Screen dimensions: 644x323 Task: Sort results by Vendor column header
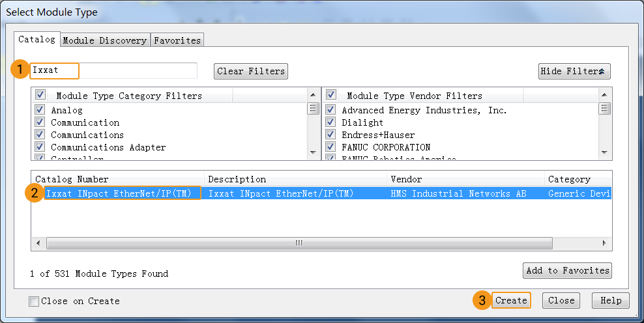(406, 179)
